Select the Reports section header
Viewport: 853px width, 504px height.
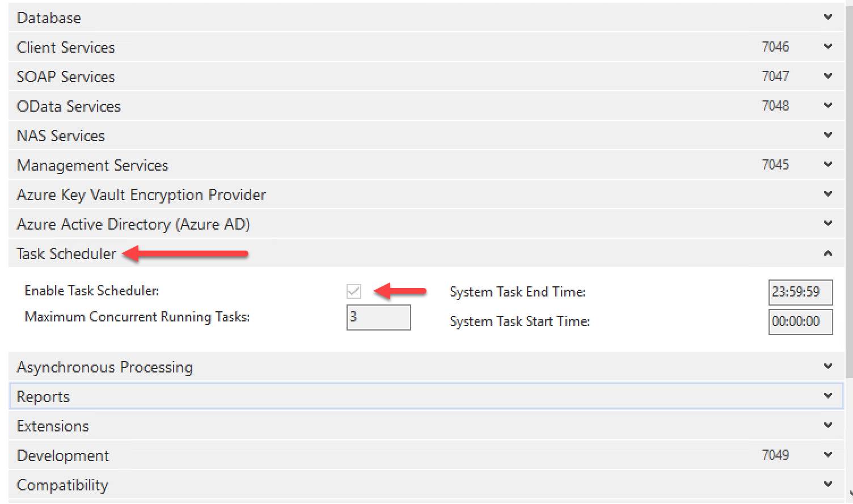pyautogui.click(x=43, y=396)
